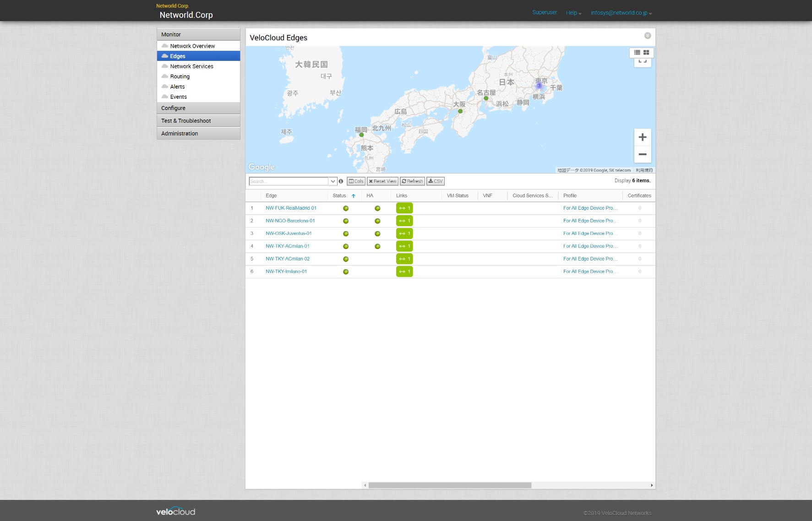Click the Osaka edge marker on map
The image size is (812, 521).
tap(460, 111)
